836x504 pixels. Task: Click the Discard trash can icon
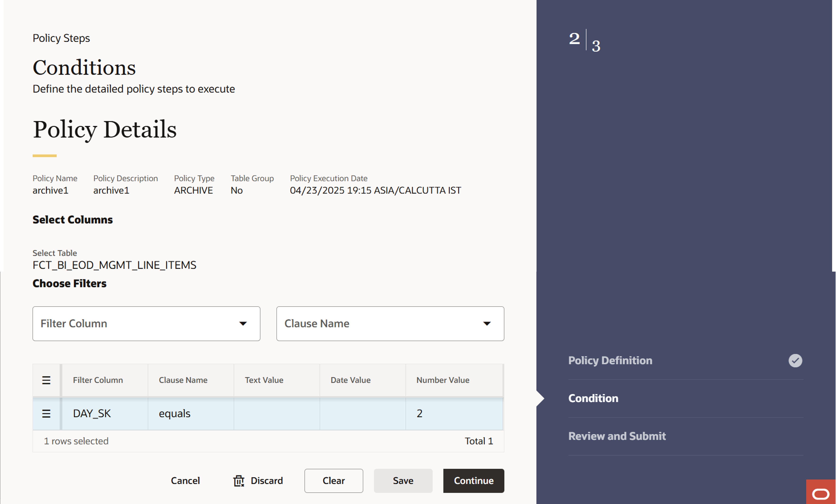(x=239, y=481)
